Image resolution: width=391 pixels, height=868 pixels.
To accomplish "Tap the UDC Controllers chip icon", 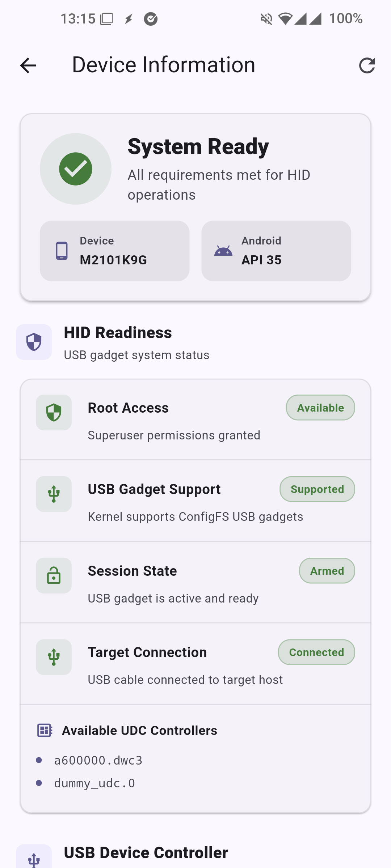I will [x=45, y=730].
